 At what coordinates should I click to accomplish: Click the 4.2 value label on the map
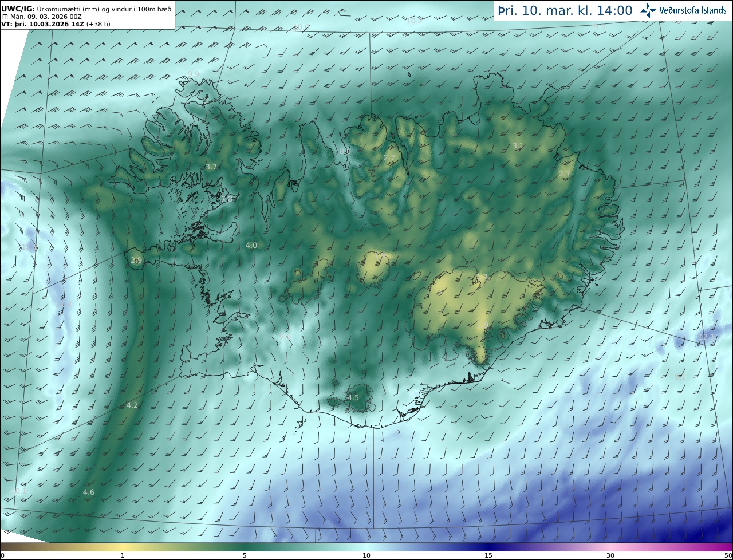click(132, 405)
